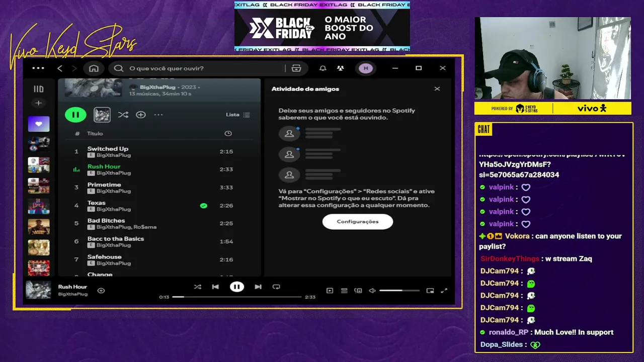
Task: Open artist BigXthaPlug under Switched Up
Action: tap(114, 155)
